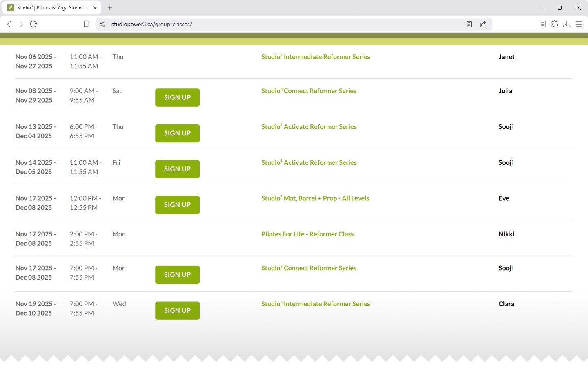Share the current page
The image size is (588, 368).
point(483,24)
